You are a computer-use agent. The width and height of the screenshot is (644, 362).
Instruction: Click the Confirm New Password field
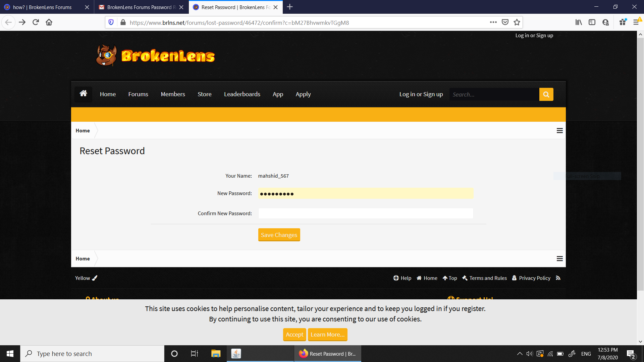[x=366, y=214]
